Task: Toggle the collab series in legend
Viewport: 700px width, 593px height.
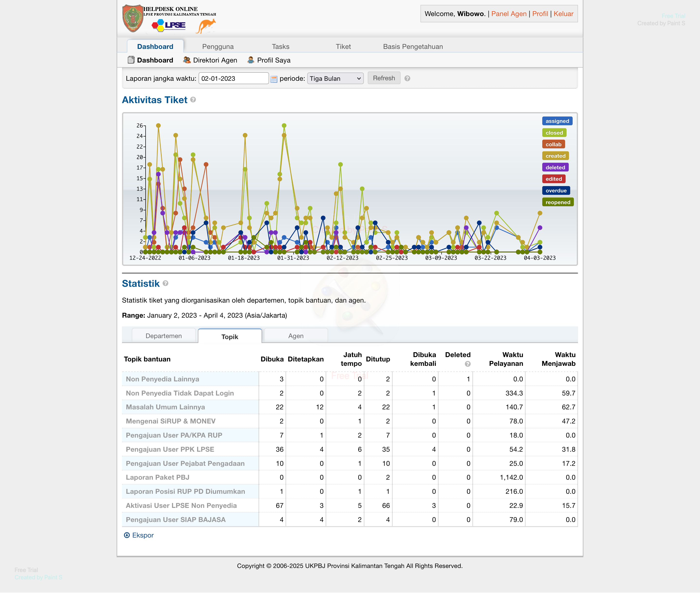Action: click(x=553, y=144)
